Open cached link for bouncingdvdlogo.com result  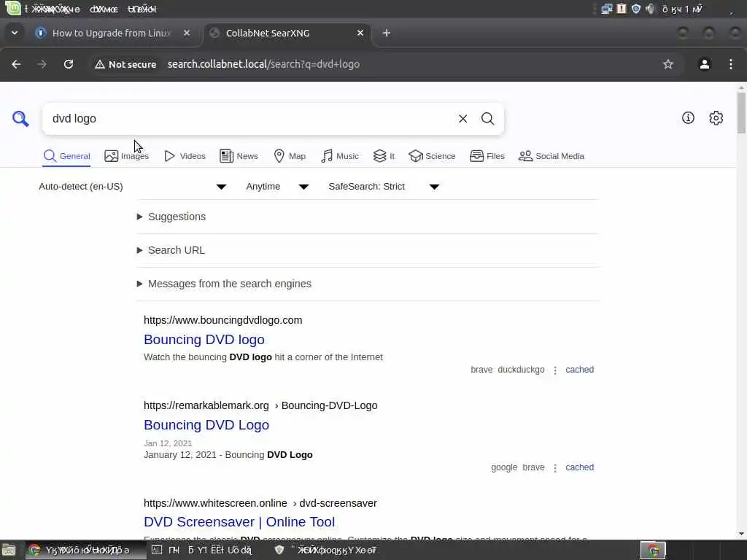(579, 370)
